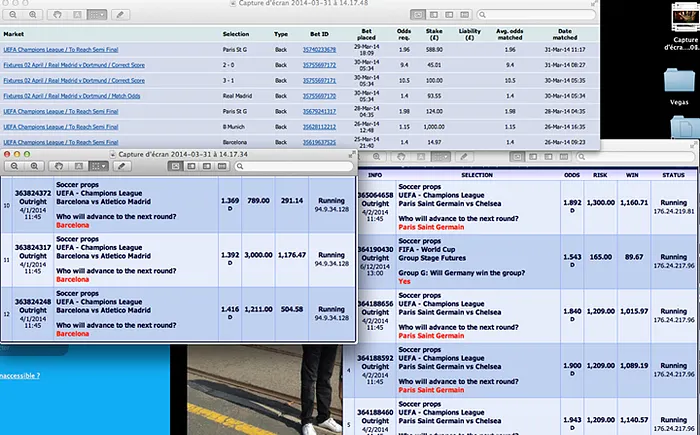This screenshot has width=700, height=435.
Task: Click the Market column header
Action: (x=13, y=34)
